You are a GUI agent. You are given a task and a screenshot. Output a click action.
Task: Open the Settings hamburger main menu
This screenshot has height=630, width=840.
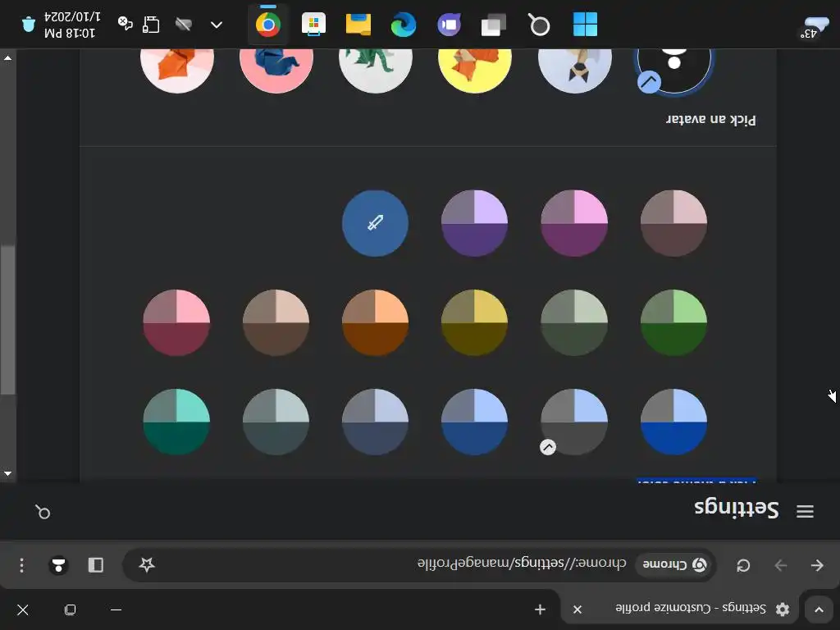[805, 511]
